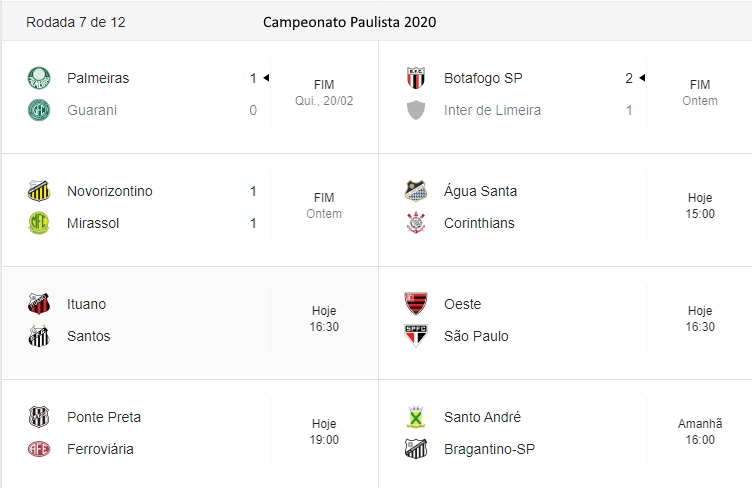Click the Campeonato Paulista 2020 heading
Screen dimensions: 752x488
click(x=349, y=21)
